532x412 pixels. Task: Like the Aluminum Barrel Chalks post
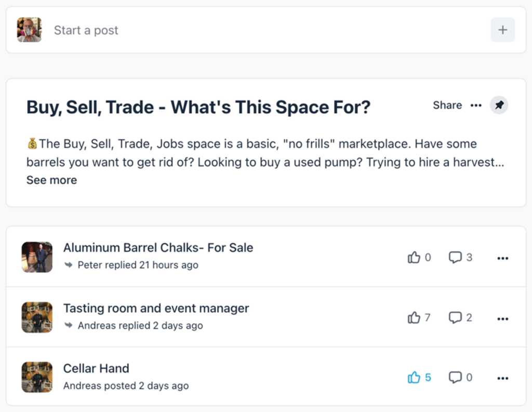tap(414, 258)
